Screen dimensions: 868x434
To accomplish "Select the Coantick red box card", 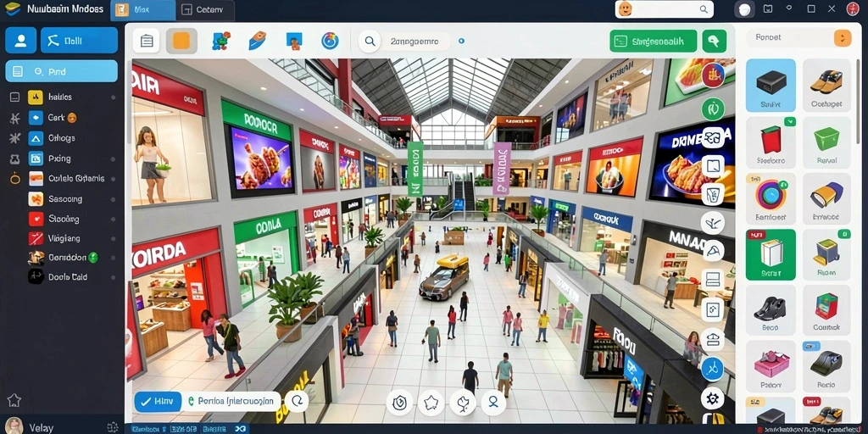I will click(x=826, y=310).
